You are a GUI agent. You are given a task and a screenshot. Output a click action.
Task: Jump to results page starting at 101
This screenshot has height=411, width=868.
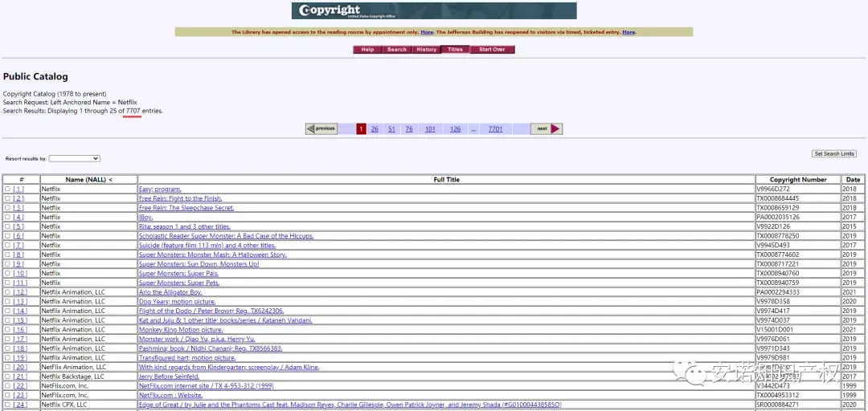pyautogui.click(x=430, y=129)
